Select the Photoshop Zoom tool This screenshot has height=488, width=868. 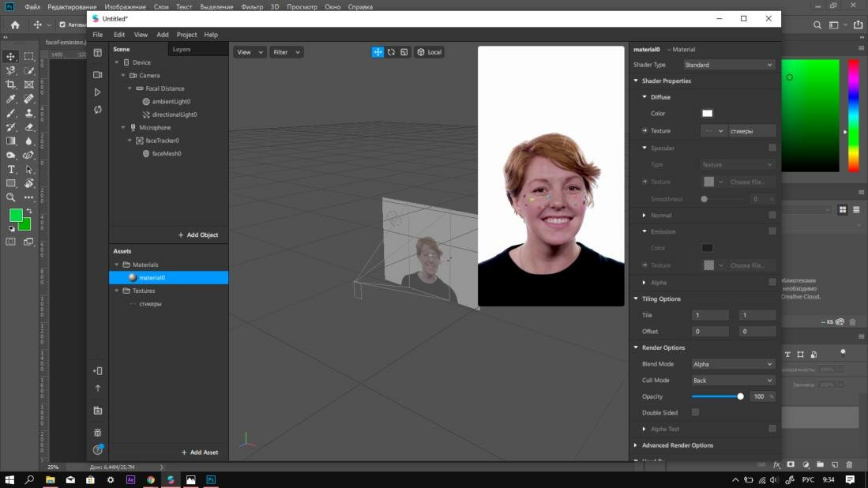(11, 197)
